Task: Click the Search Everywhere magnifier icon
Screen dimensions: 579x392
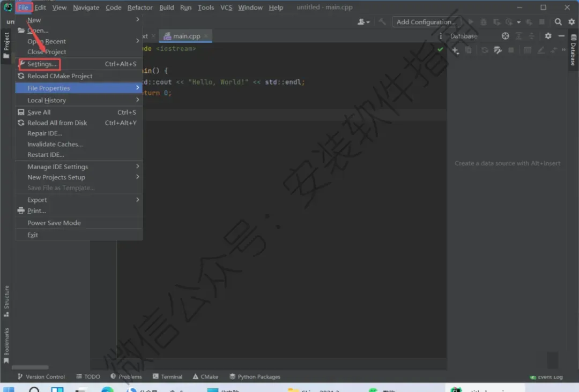Action: (558, 22)
